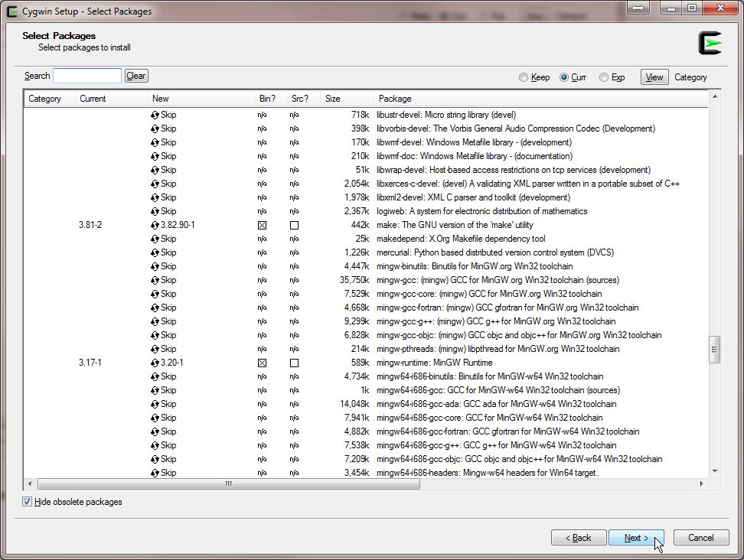Cycle the install action icon for mingw64-i686-gcc-core
744x560 pixels.
(x=155, y=418)
